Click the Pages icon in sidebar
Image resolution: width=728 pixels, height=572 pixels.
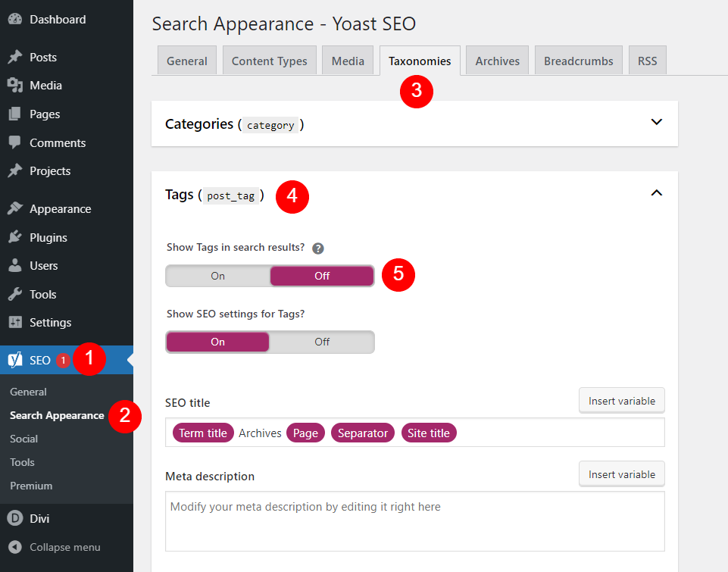click(15, 114)
